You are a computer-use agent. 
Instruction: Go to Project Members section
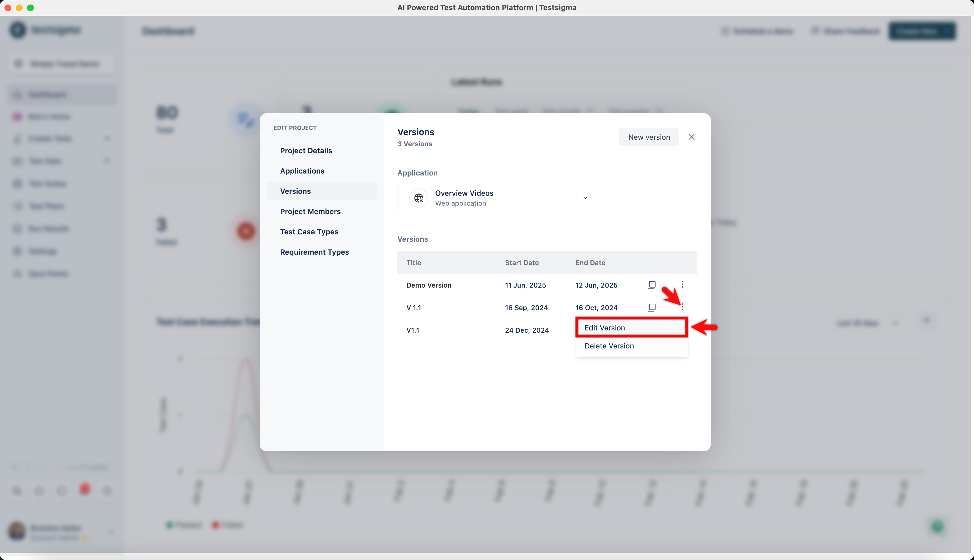click(310, 212)
